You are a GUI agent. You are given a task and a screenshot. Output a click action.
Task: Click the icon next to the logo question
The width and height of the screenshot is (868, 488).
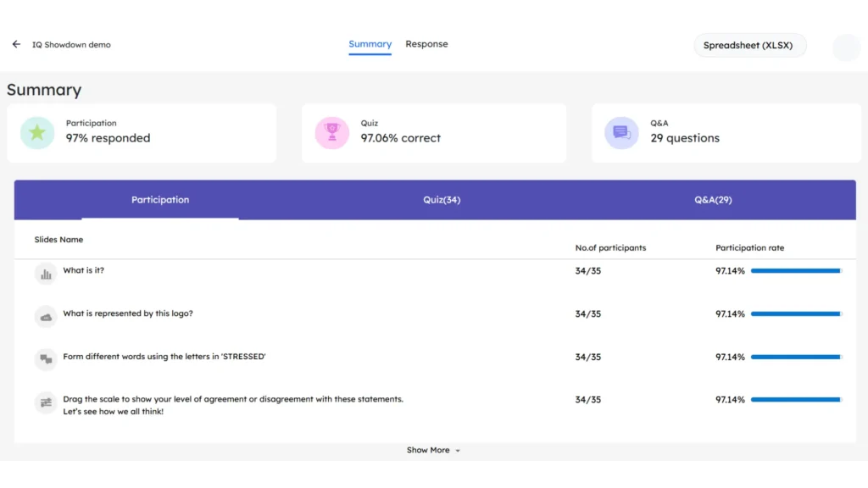pyautogui.click(x=46, y=317)
